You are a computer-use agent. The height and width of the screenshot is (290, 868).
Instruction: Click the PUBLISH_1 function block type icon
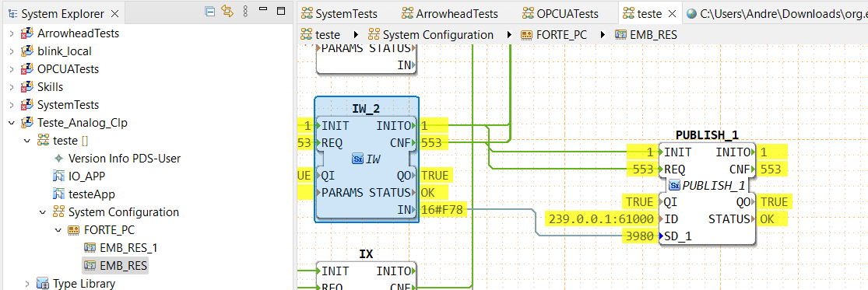(x=674, y=185)
